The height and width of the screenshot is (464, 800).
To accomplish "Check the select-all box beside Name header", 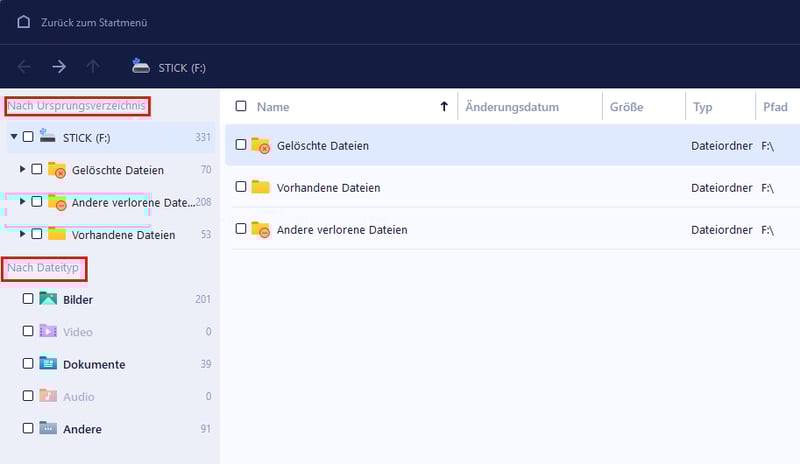I will [240, 106].
